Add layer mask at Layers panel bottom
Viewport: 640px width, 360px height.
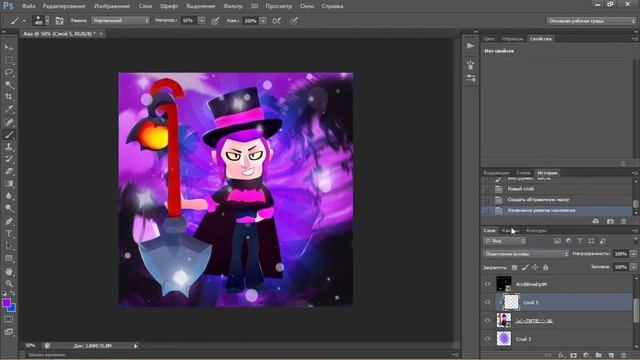573,355
